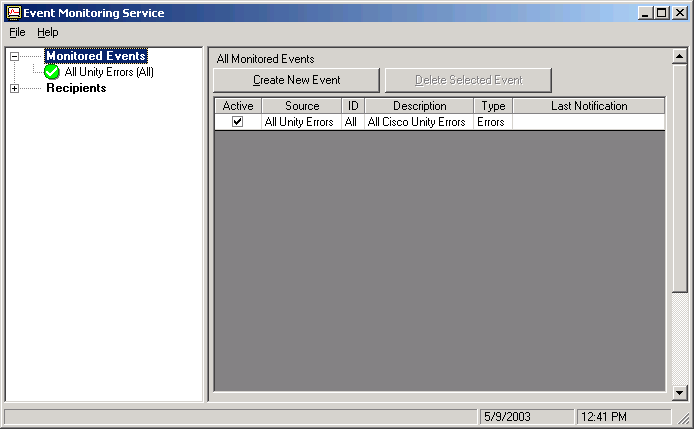The height and width of the screenshot is (429, 694).
Task: Click the window resize grip in the corner
Action: click(684, 418)
